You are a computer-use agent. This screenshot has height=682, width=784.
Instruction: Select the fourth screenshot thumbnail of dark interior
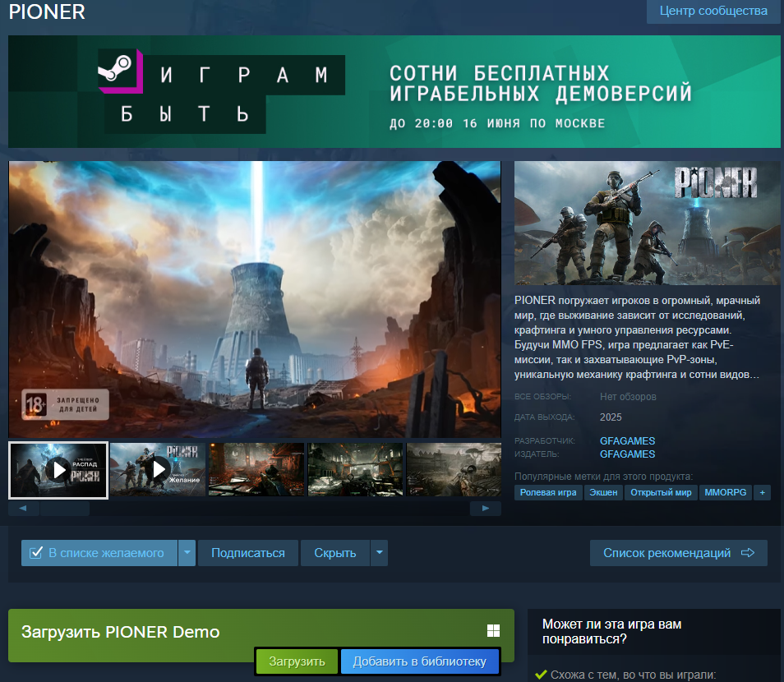click(356, 469)
